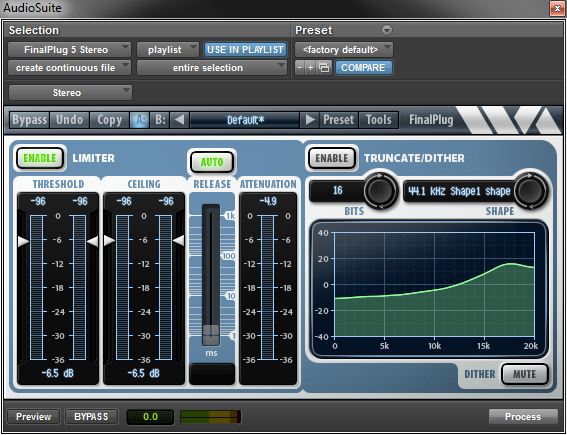Open the entire selection dropdown
567x435 pixels.
tap(212, 68)
